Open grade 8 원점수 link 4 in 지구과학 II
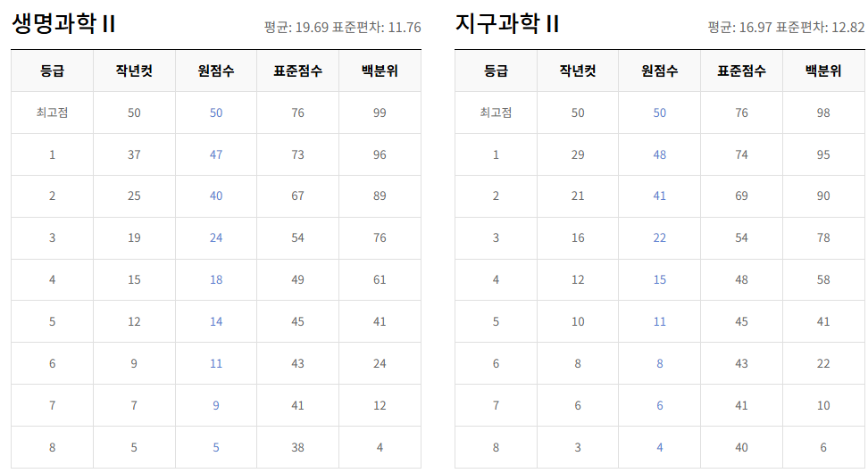This screenshot has height=473, width=868. (660, 447)
